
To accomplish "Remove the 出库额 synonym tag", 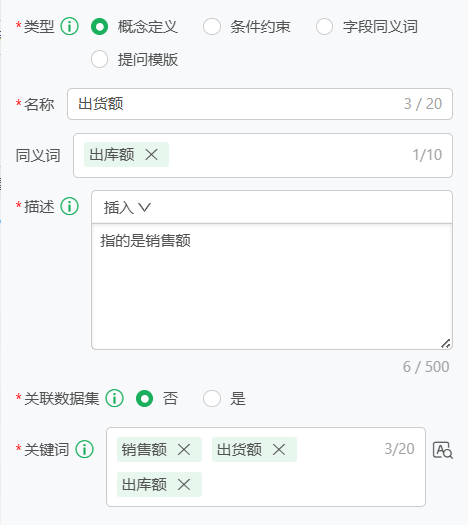I will (151, 155).
